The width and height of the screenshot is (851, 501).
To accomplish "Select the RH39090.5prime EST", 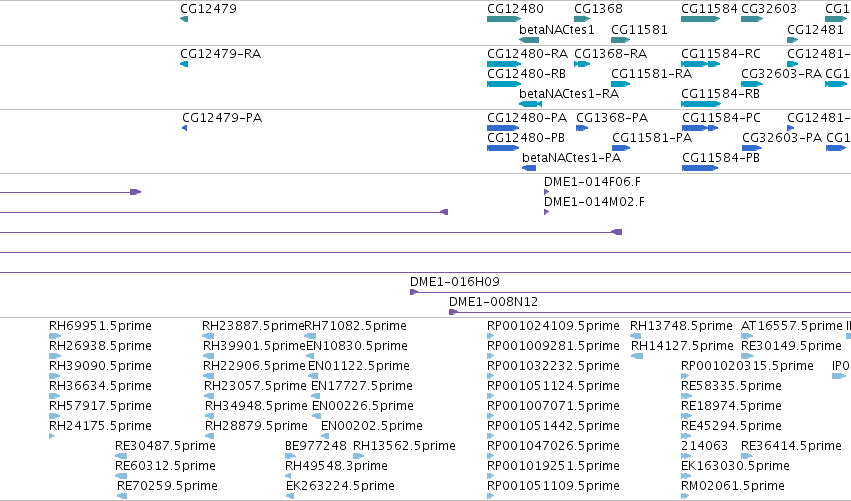I will 55,376.
